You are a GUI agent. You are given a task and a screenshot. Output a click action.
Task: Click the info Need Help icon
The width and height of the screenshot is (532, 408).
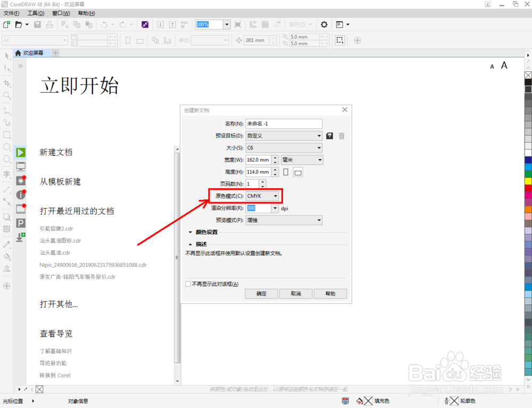point(21,194)
